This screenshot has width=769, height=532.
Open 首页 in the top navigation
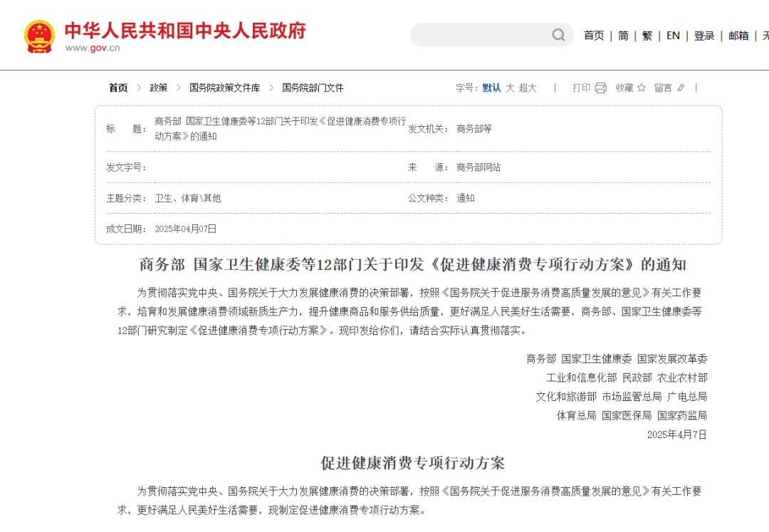point(594,36)
